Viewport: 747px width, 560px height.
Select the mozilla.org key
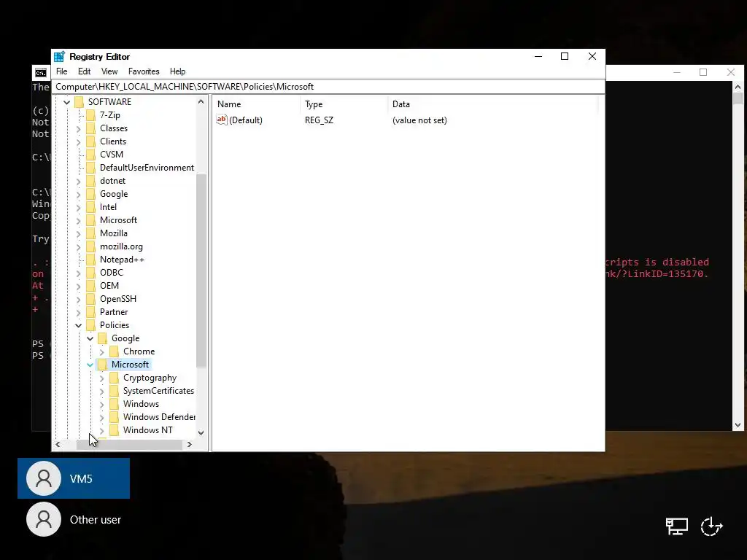[x=121, y=246]
